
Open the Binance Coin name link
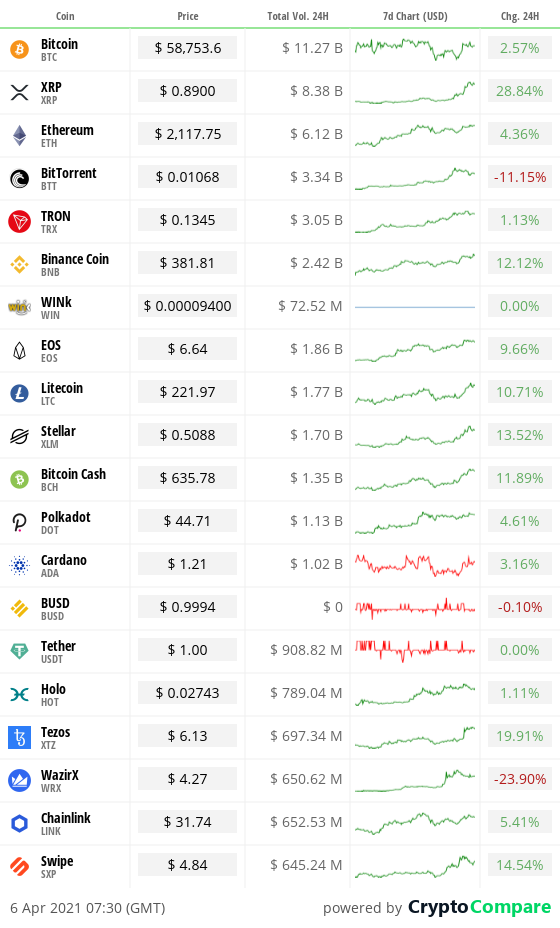pyautogui.click(x=75, y=259)
